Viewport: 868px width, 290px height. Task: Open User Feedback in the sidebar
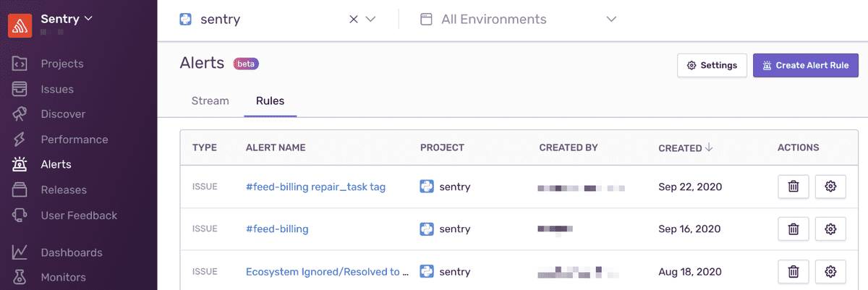pyautogui.click(x=79, y=215)
